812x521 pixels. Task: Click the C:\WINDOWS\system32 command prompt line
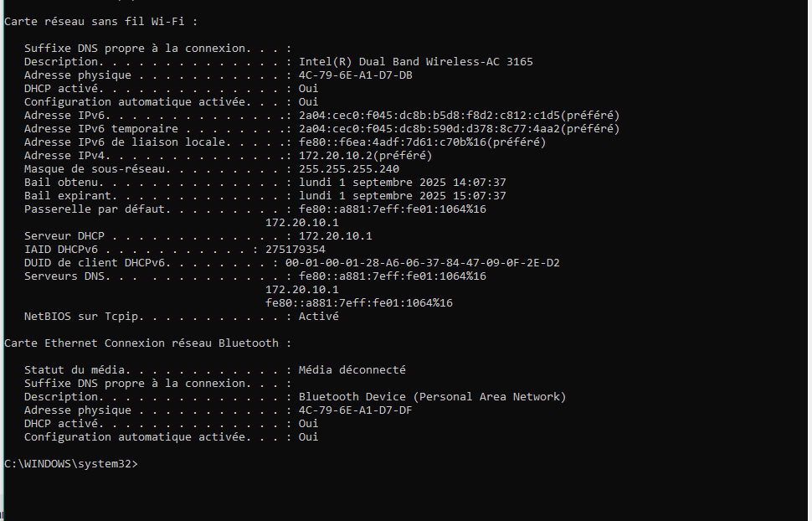point(71,464)
